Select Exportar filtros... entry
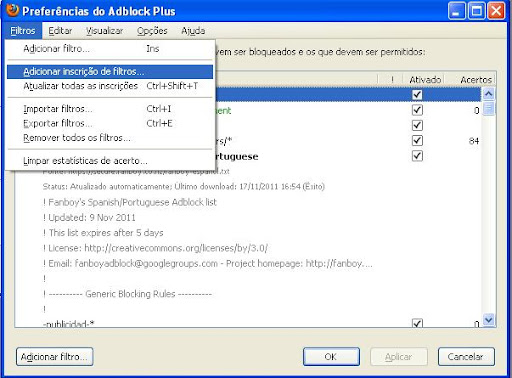Viewport: 512px width, 378px height. point(110,124)
